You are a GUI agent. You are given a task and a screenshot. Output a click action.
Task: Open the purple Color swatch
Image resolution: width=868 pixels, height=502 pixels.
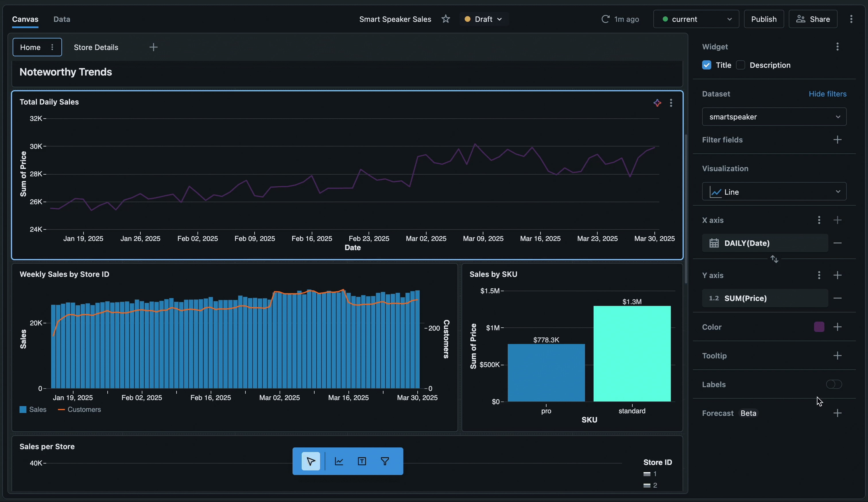pyautogui.click(x=819, y=327)
